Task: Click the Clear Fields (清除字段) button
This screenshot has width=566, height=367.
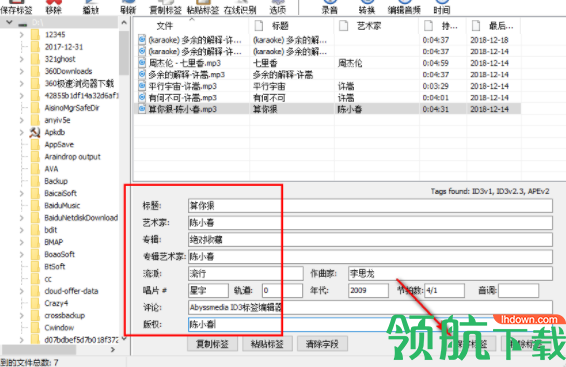Action: click(x=322, y=344)
